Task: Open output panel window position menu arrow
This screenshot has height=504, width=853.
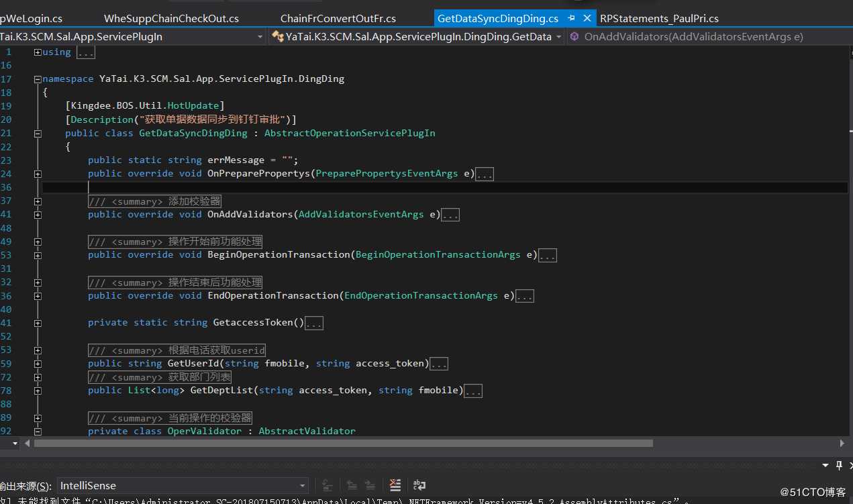Action: [x=825, y=466]
